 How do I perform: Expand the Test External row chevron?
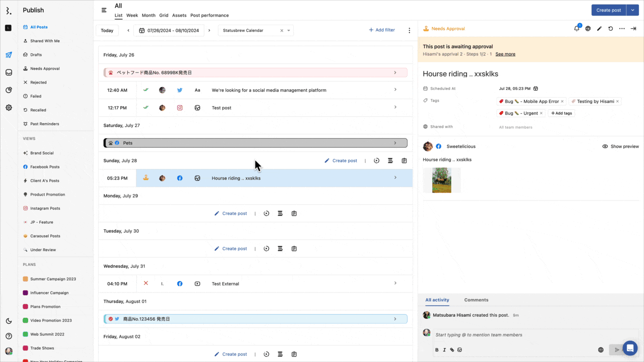(x=395, y=283)
